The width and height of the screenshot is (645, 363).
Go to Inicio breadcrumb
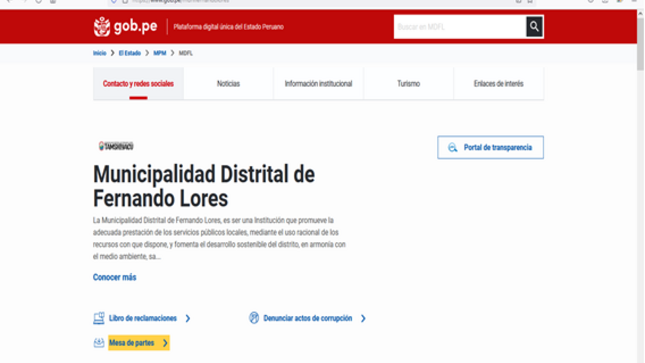point(100,53)
